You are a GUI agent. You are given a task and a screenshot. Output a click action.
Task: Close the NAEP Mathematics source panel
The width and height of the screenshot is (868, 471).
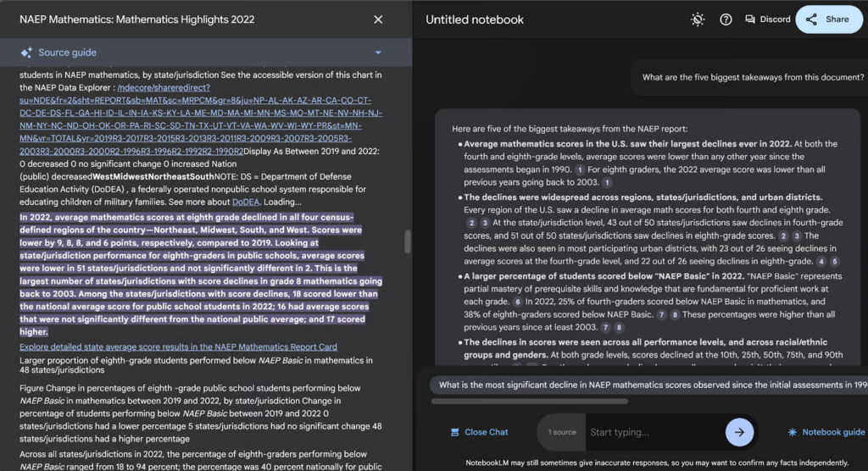click(x=378, y=19)
